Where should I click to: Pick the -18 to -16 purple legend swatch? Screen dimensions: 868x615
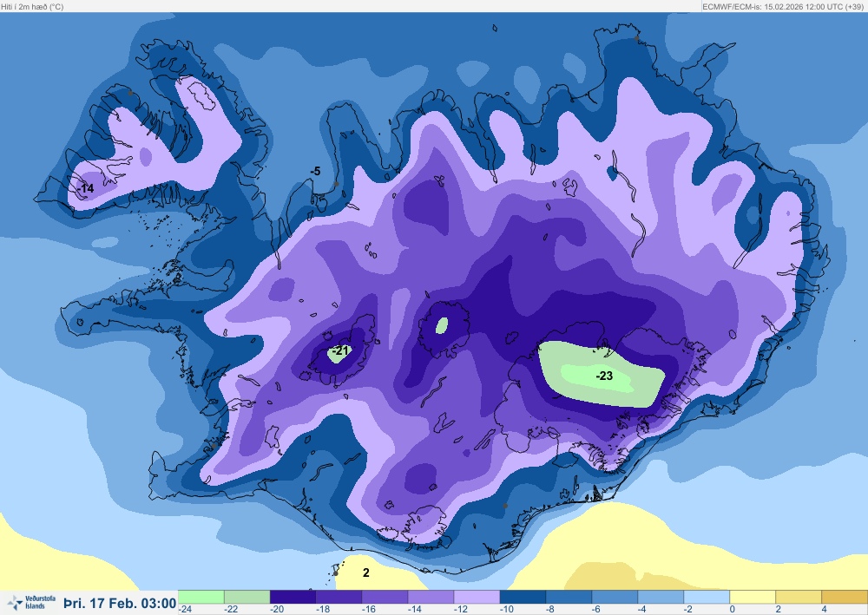[x=339, y=597]
